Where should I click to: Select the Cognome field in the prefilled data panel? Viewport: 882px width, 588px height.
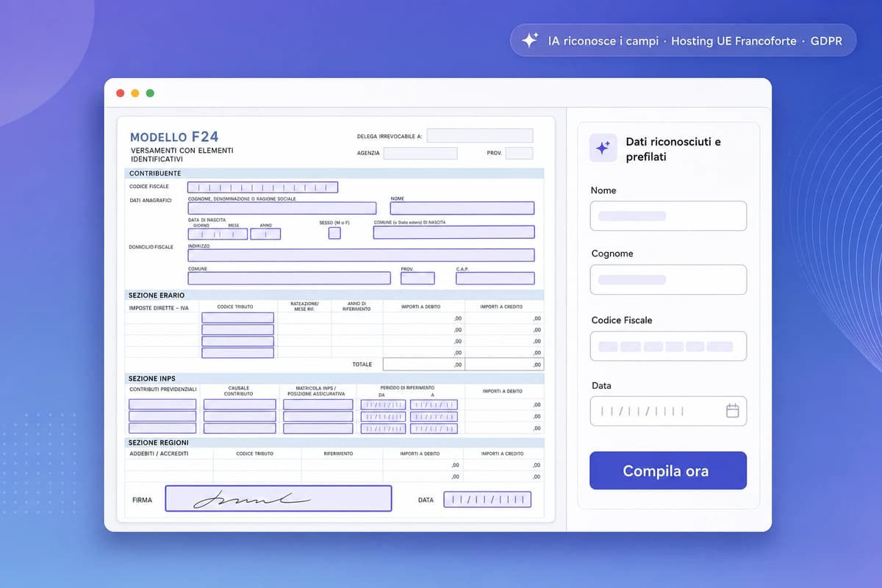point(668,279)
